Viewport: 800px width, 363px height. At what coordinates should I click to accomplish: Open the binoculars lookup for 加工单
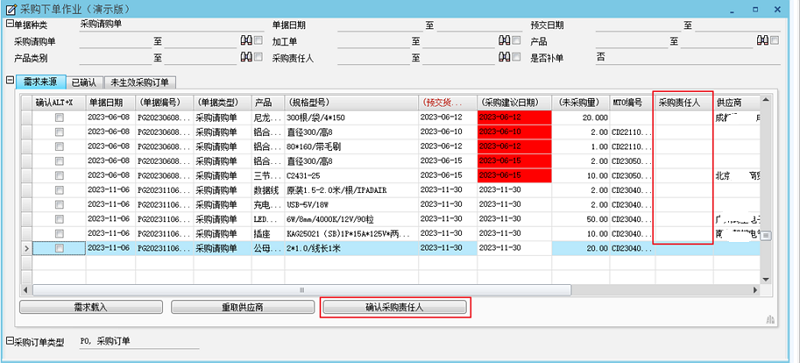coord(504,41)
